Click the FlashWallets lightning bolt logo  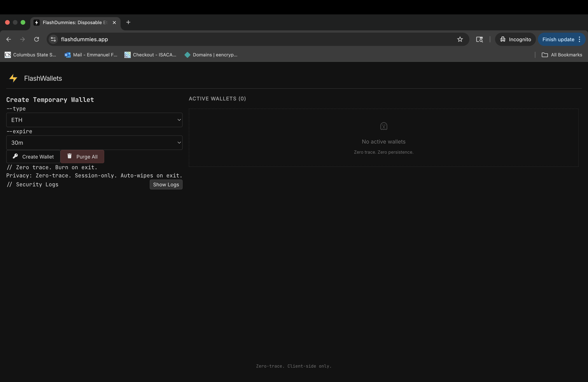[x=13, y=78]
